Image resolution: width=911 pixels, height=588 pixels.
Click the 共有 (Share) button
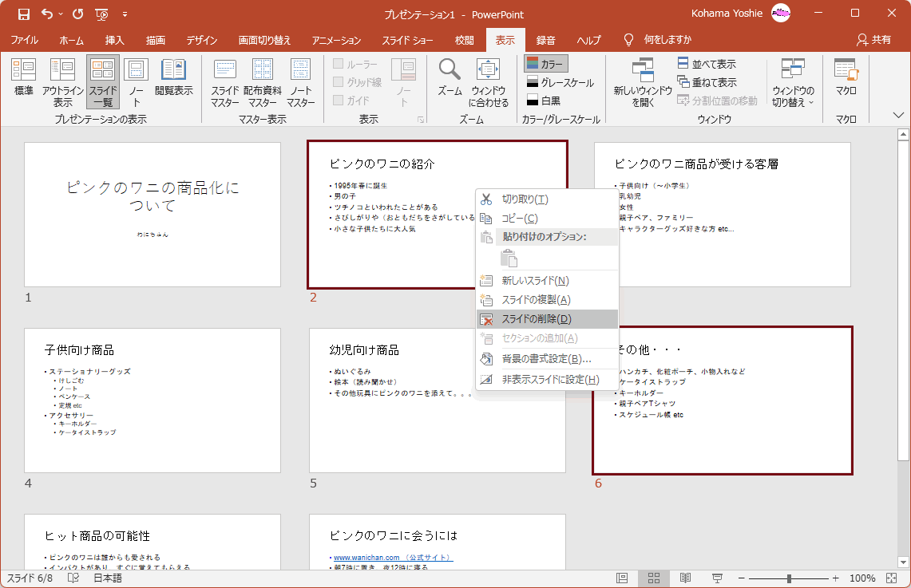(873, 39)
